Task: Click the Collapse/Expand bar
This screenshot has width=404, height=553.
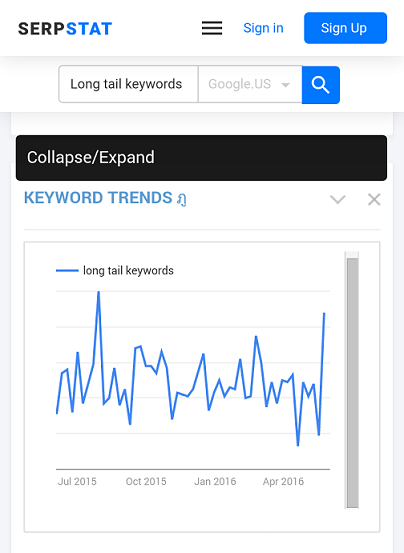Action: click(x=201, y=158)
